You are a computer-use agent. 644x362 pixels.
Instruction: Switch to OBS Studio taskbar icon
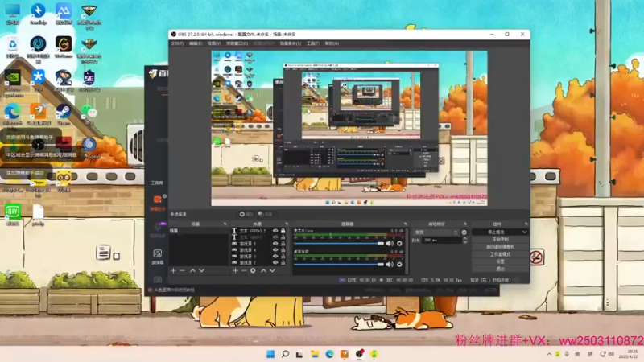(x=359, y=354)
